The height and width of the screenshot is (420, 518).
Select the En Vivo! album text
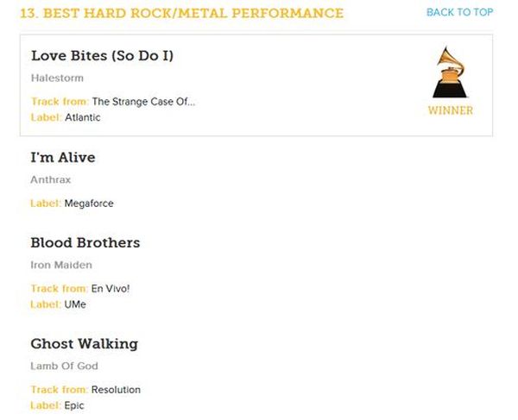coord(111,289)
